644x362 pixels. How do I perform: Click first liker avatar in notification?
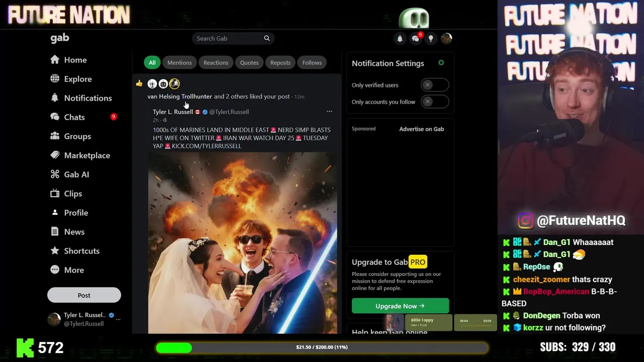tap(152, 84)
